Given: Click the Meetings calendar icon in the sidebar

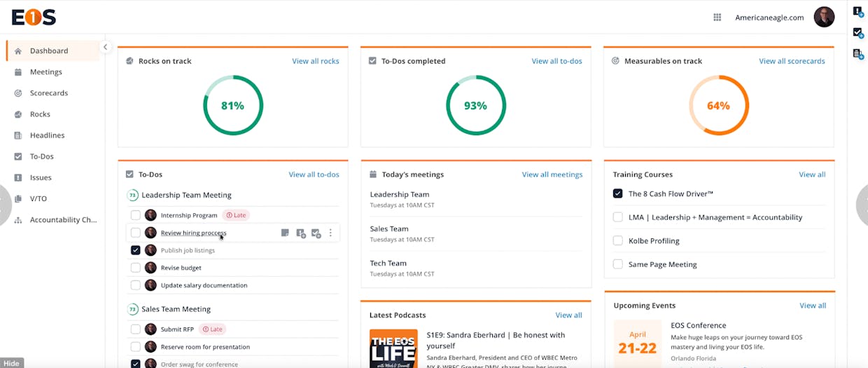Looking at the screenshot, I should (18, 72).
